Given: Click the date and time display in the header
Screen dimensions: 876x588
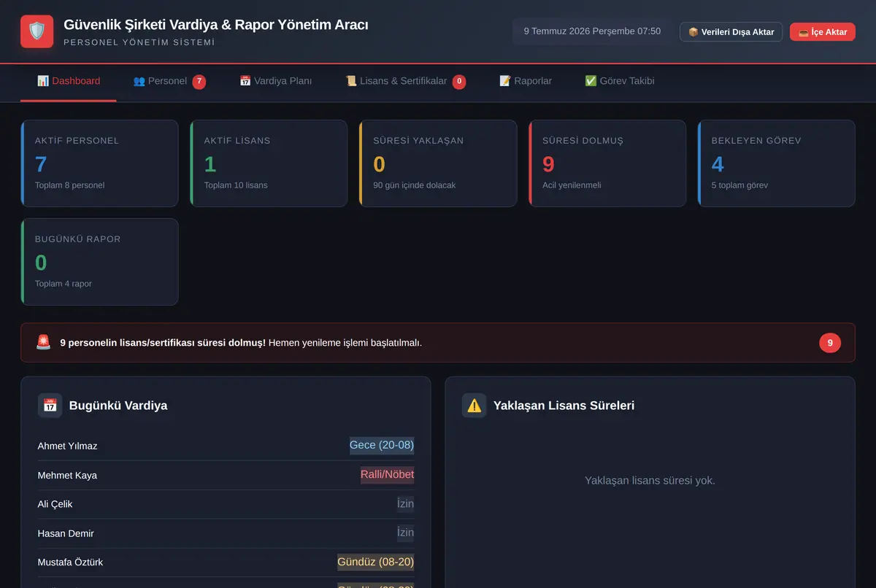Looking at the screenshot, I should point(592,31).
